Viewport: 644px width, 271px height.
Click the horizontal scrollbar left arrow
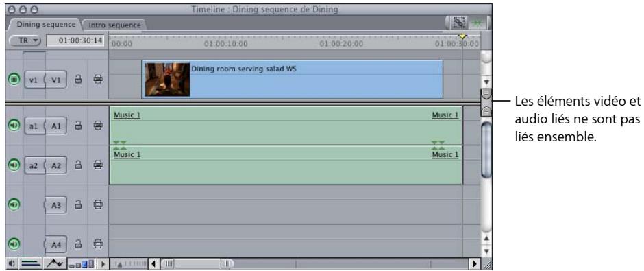[153, 263]
